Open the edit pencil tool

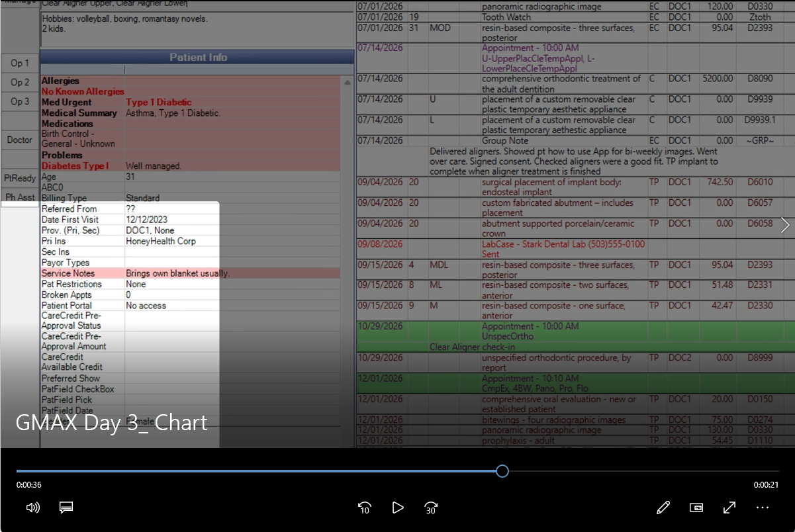(x=663, y=508)
